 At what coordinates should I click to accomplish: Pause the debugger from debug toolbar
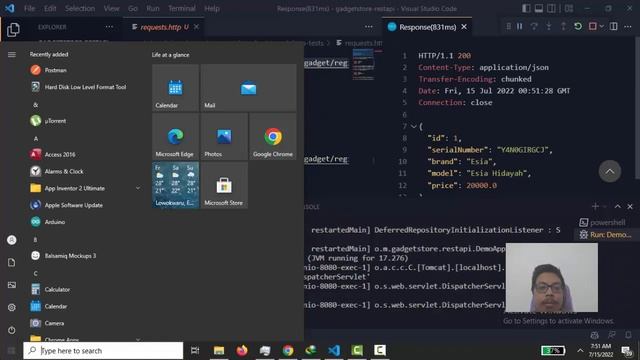(x=520, y=27)
